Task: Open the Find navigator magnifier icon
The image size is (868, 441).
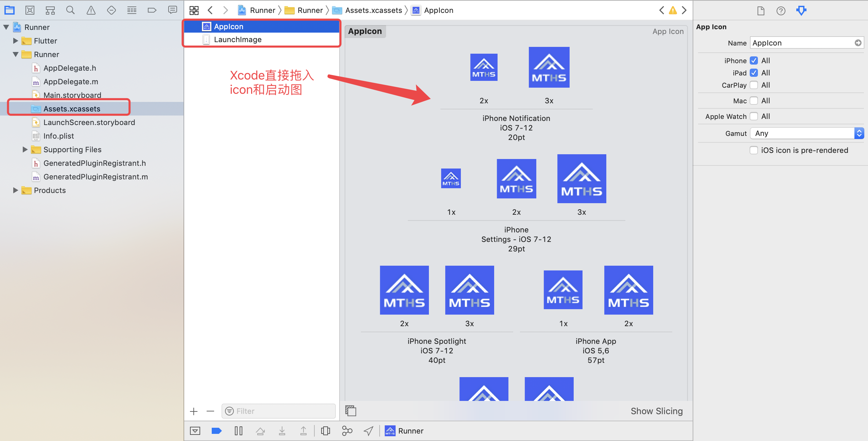Action: tap(70, 10)
